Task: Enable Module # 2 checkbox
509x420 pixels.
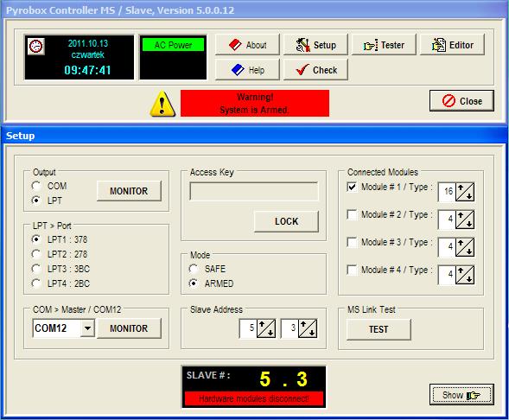Action: (352, 214)
